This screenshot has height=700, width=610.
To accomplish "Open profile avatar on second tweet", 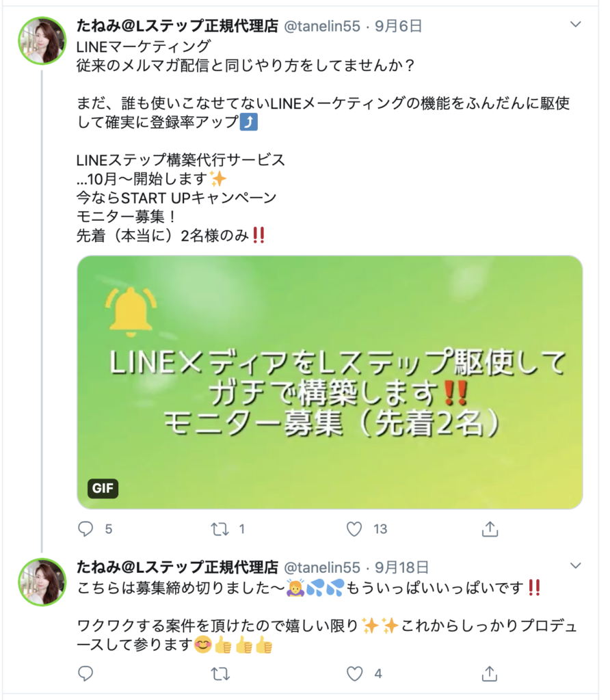I will (x=42, y=582).
